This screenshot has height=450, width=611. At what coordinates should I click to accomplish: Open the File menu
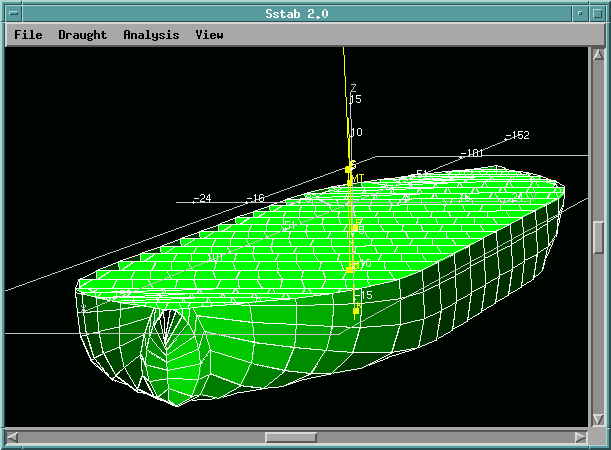pos(28,35)
